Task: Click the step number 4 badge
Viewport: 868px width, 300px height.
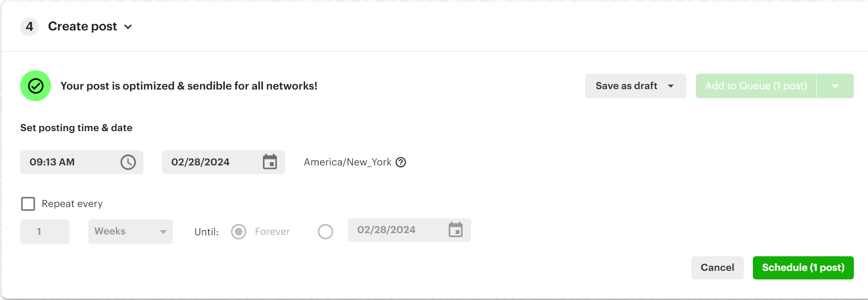Action: (29, 26)
